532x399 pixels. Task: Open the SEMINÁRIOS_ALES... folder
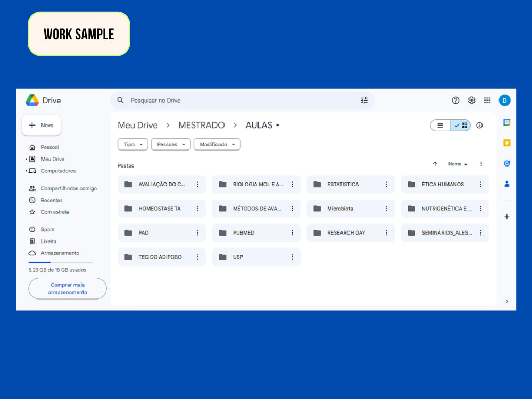pyautogui.click(x=445, y=233)
